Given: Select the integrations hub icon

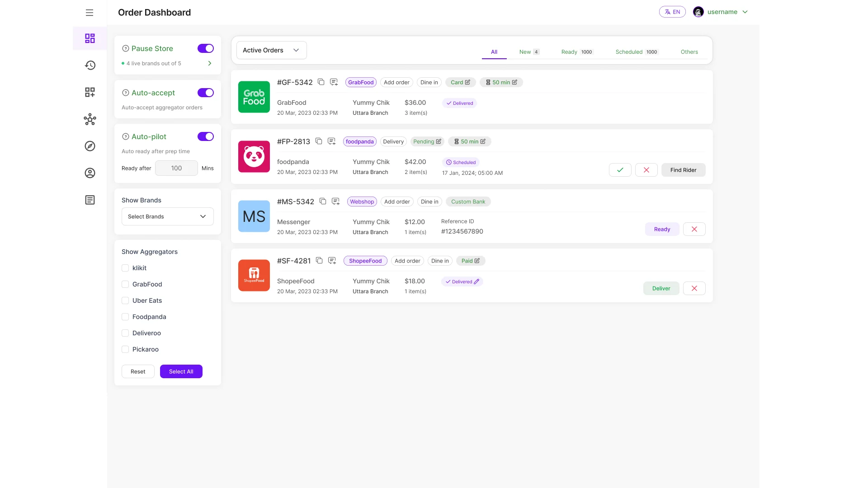Looking at the screenshot, I should 90,119.
